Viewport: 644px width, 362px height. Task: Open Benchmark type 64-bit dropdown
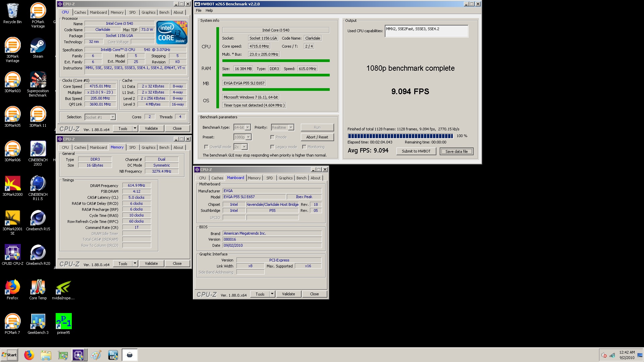[248, 127]
